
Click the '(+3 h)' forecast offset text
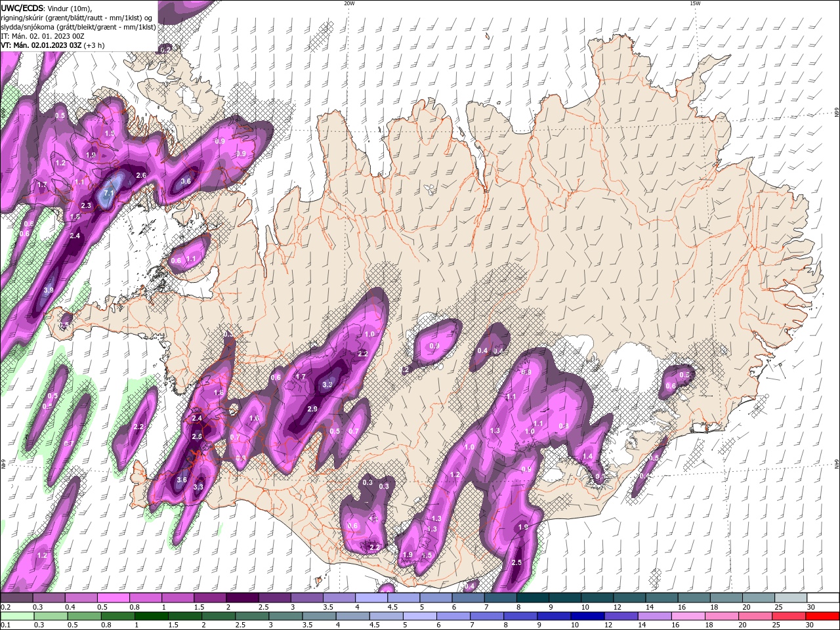94,45
